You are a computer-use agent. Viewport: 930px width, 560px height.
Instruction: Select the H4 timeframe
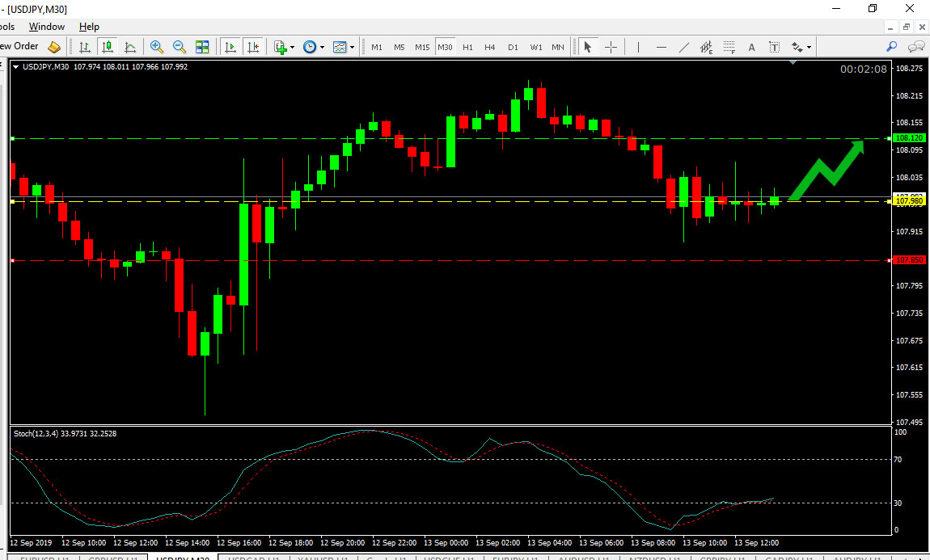click(490, 47)
